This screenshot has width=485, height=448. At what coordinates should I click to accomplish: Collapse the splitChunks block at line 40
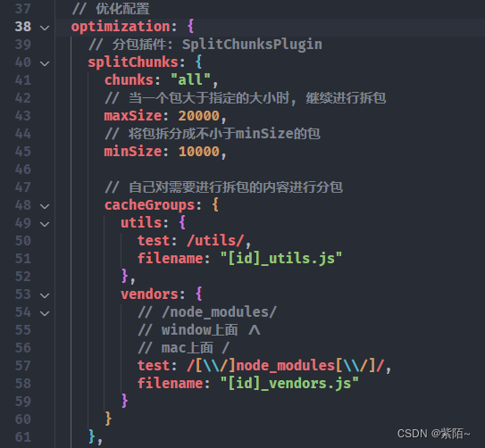[45, 63]
